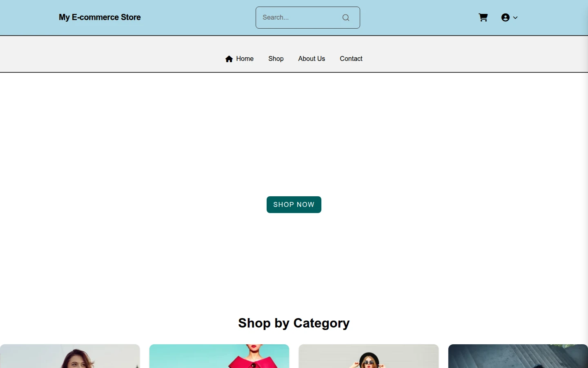
Task: Open category card with woman in red coat
Action: [219, 356]
